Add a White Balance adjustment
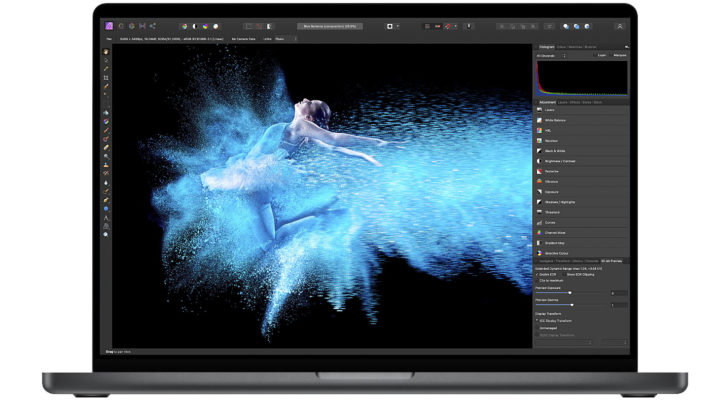 pyautogui.click(x=582, y=120)
